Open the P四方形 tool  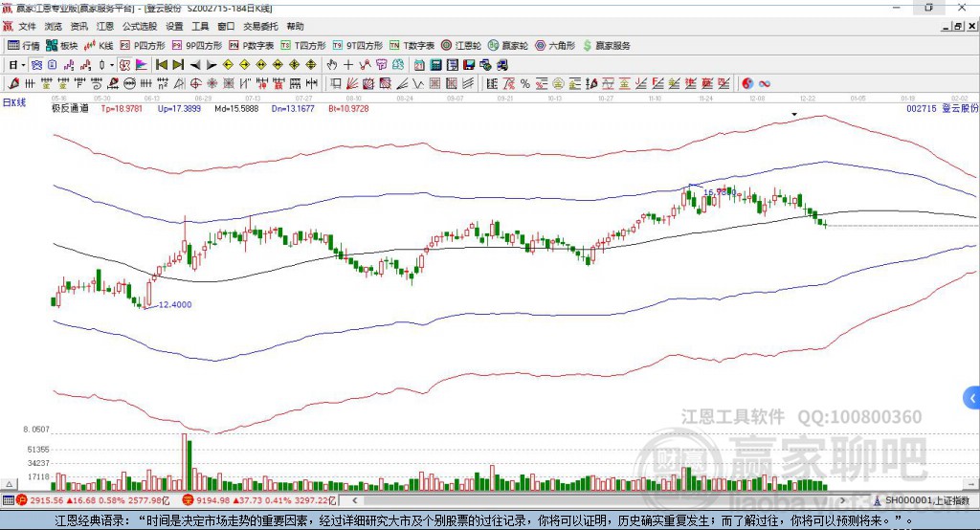coord(143,46)
